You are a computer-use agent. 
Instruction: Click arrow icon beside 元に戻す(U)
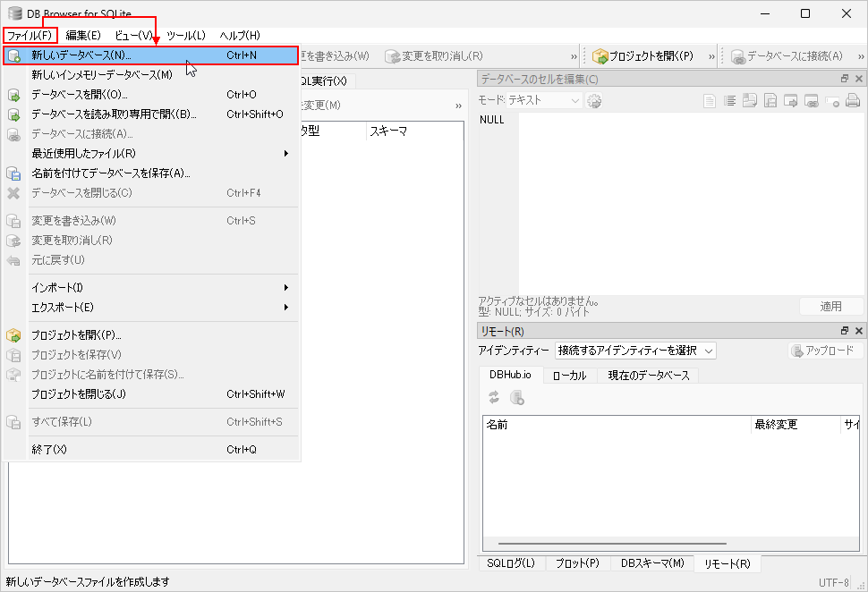tap(13, 260)
